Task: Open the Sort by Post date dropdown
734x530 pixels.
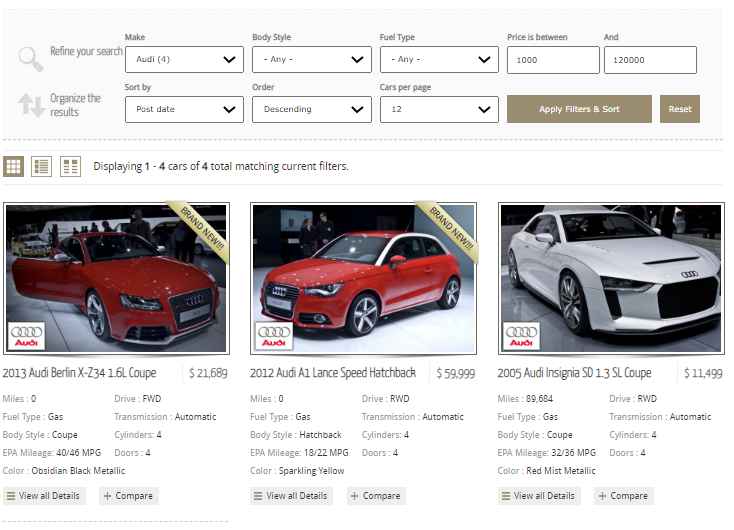Action: click(x=184, y=110)
